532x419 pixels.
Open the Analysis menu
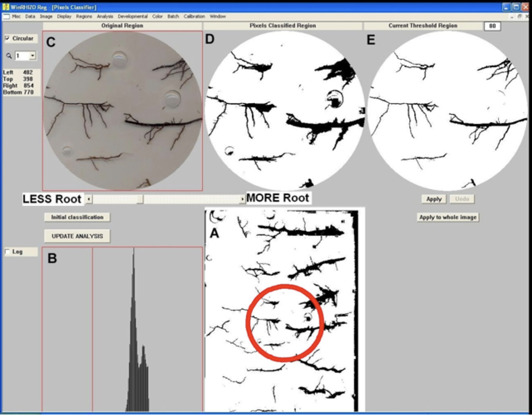tap(105, 16)
